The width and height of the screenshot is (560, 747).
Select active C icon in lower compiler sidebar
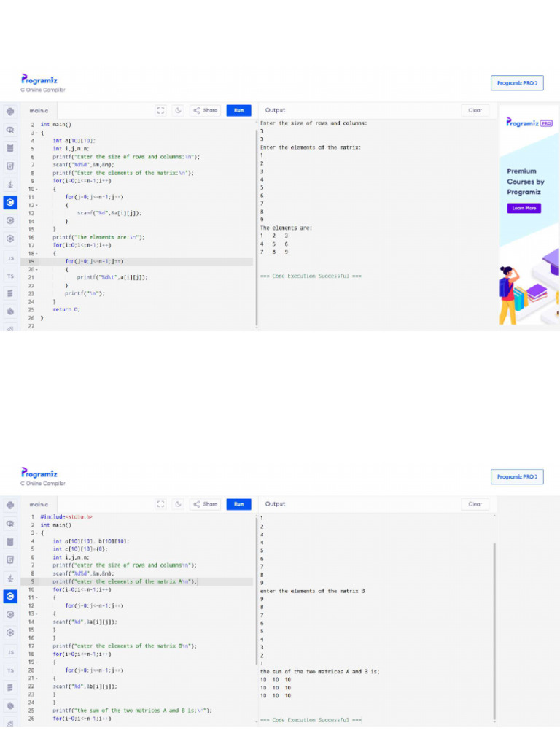10,597
